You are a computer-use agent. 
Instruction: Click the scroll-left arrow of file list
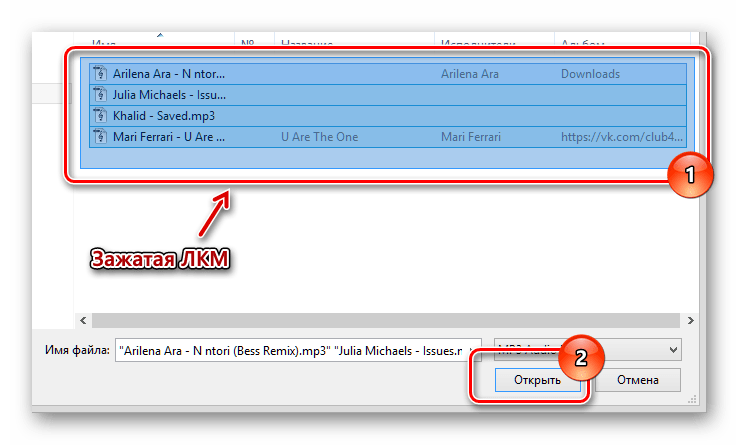[81, 320]
